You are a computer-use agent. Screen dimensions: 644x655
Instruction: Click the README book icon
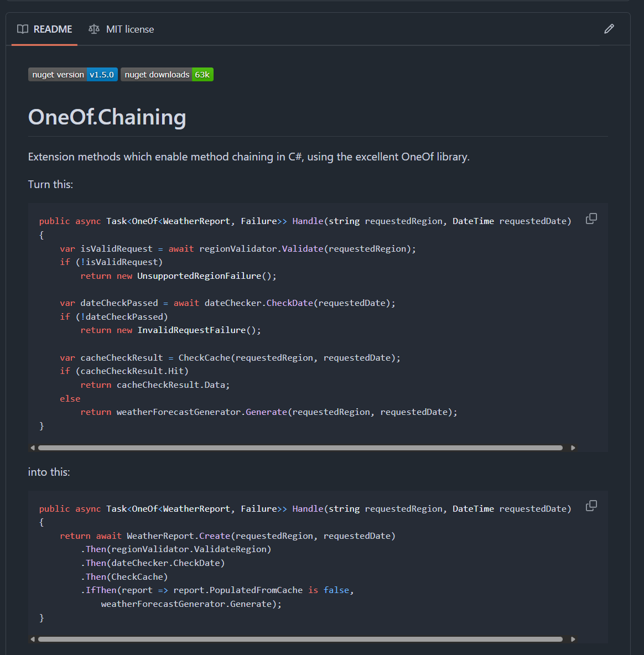click(23, 29)
